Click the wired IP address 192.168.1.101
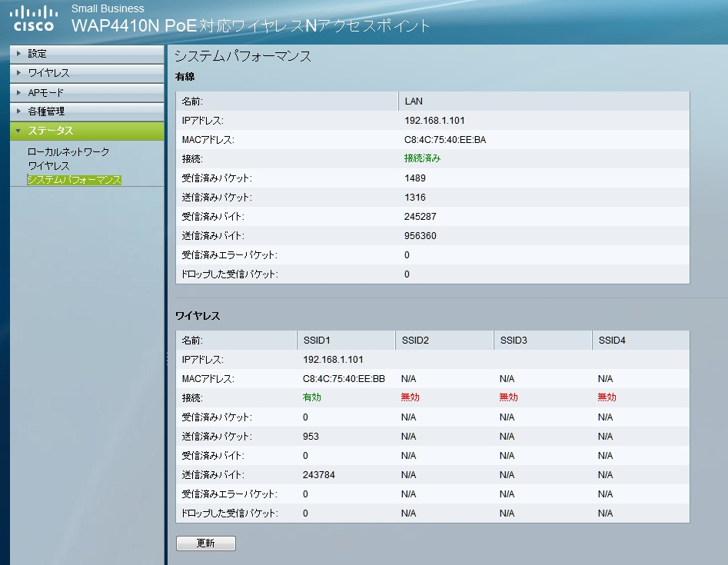Screen dimensions: 728x565 (434, 121)
